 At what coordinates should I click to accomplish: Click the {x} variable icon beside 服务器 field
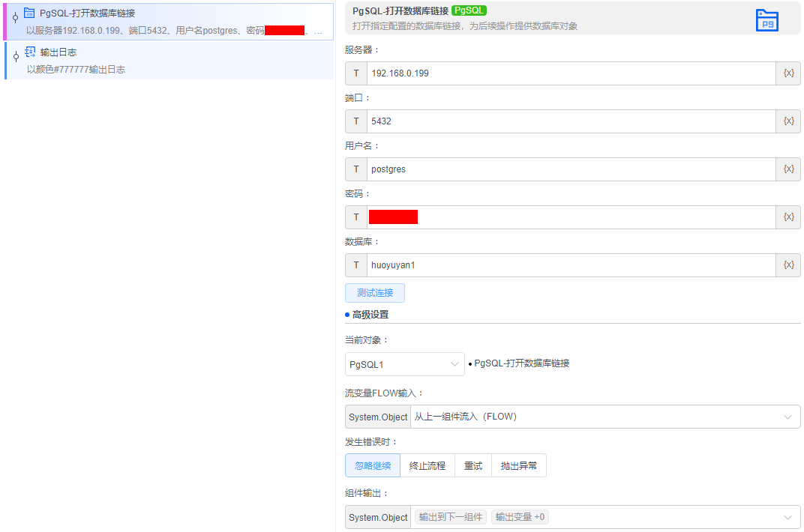click(x=790, y=73)
